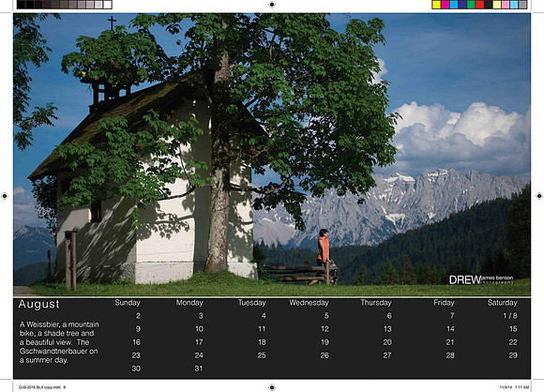Click the yellow swatch in the color bar
This screenshot has height=392, width=544.
436,5
